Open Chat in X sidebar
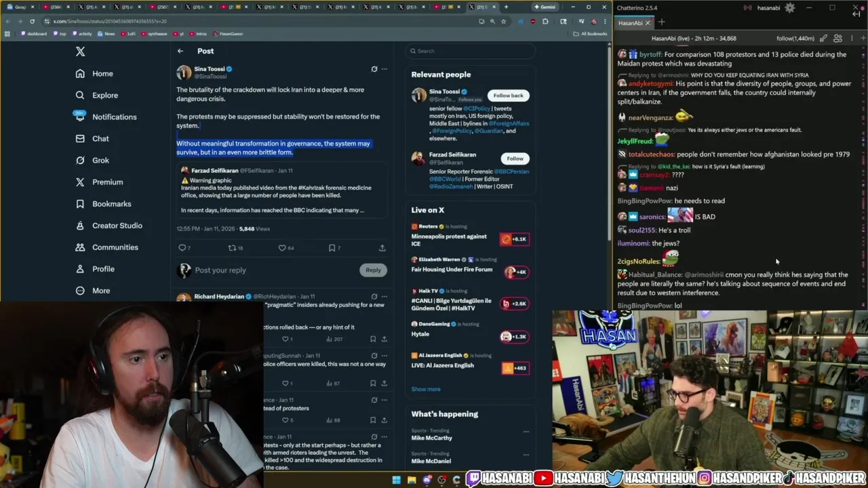The width and height of the screenshot is (868, 488). coord(92,138)
